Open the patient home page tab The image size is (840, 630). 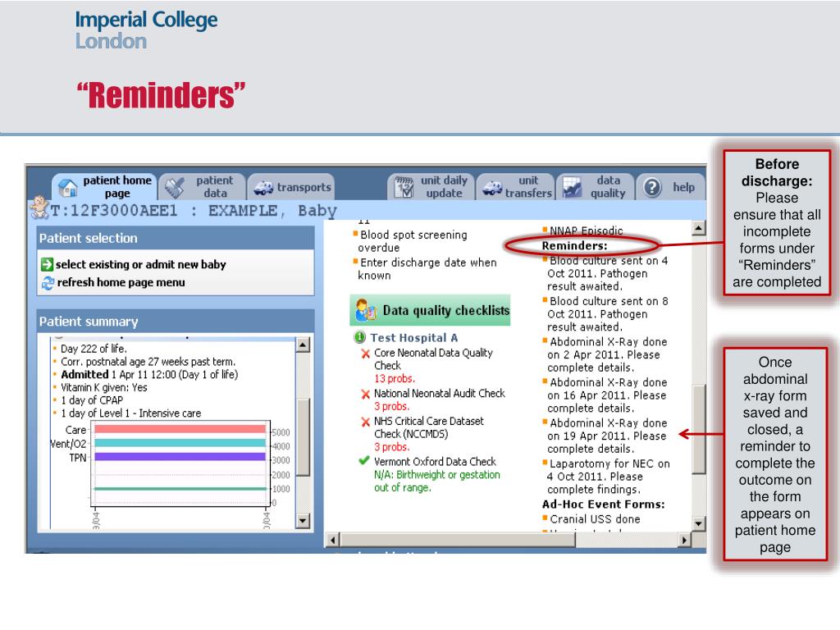click(x=105, y=186)
